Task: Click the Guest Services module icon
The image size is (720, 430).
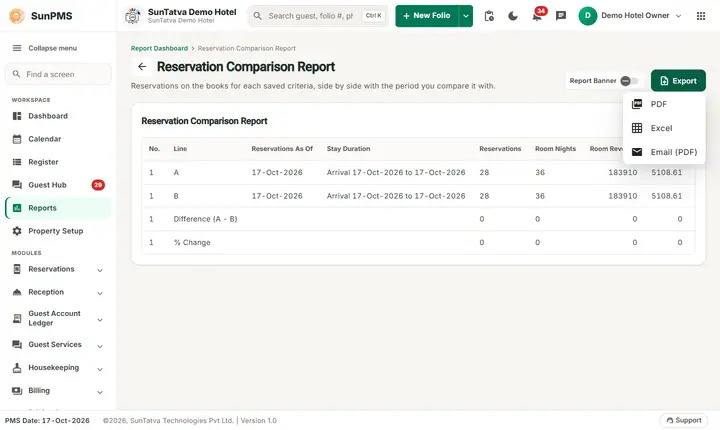Action: (x=17, y=345)
